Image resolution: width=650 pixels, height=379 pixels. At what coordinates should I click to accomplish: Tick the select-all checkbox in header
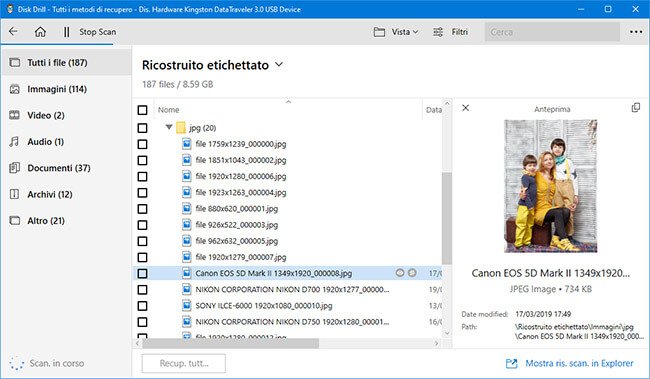click(x=142, y=110)
